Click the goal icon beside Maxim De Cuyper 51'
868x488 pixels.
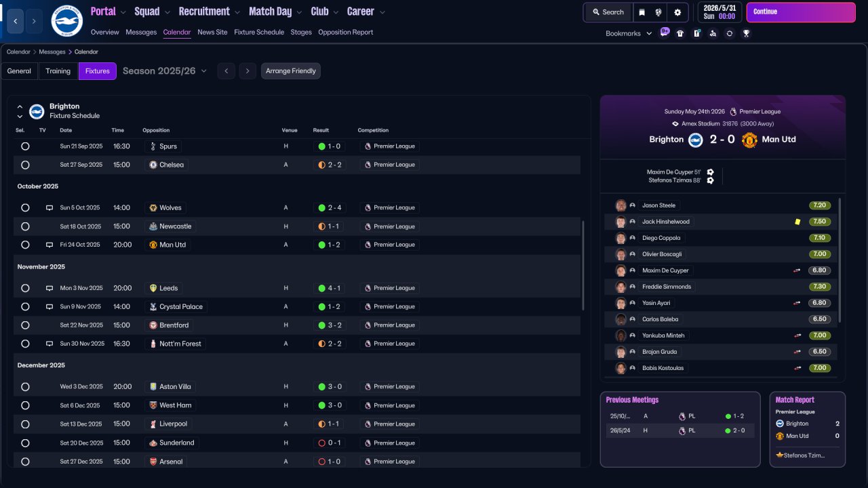point(710,172)
